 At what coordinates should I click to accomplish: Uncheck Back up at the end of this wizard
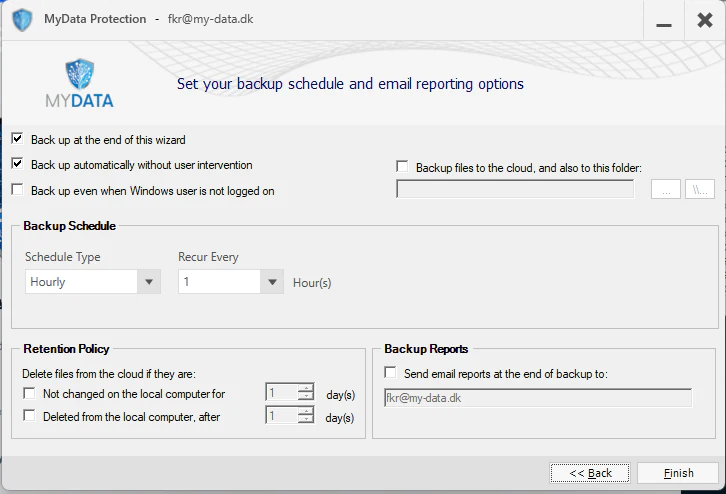click(x=18, y=138)
